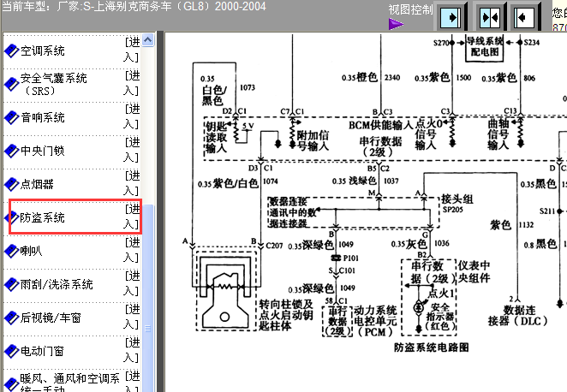Open the 安全气囊系统 [进入] link
Viewport: 567px width, 392px height.
pyautogui.click(x=132, y=83)
